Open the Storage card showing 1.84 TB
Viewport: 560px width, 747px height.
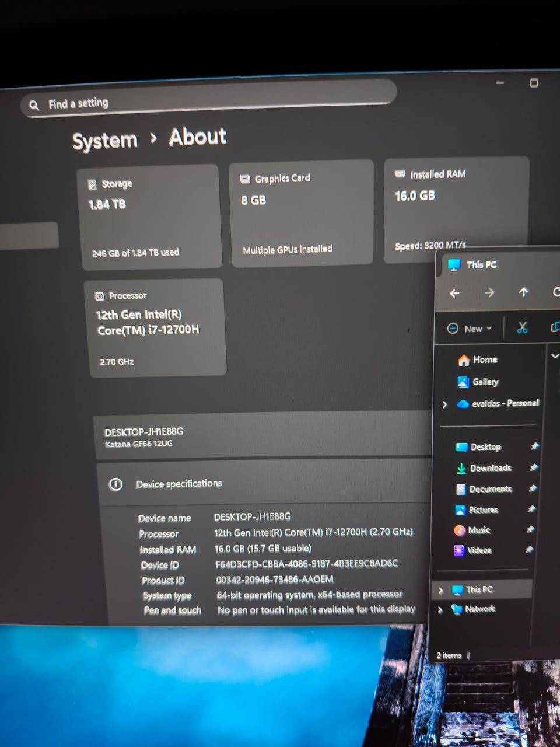point(149,217)
